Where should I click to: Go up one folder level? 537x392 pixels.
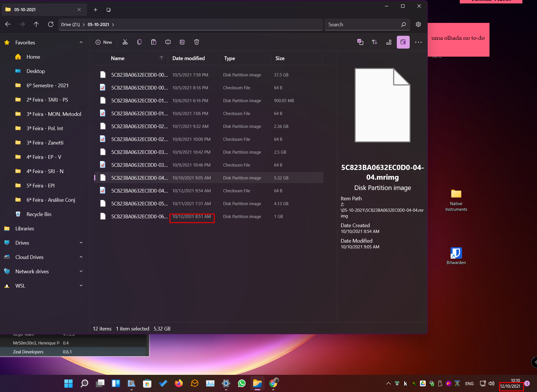(36, 24)
